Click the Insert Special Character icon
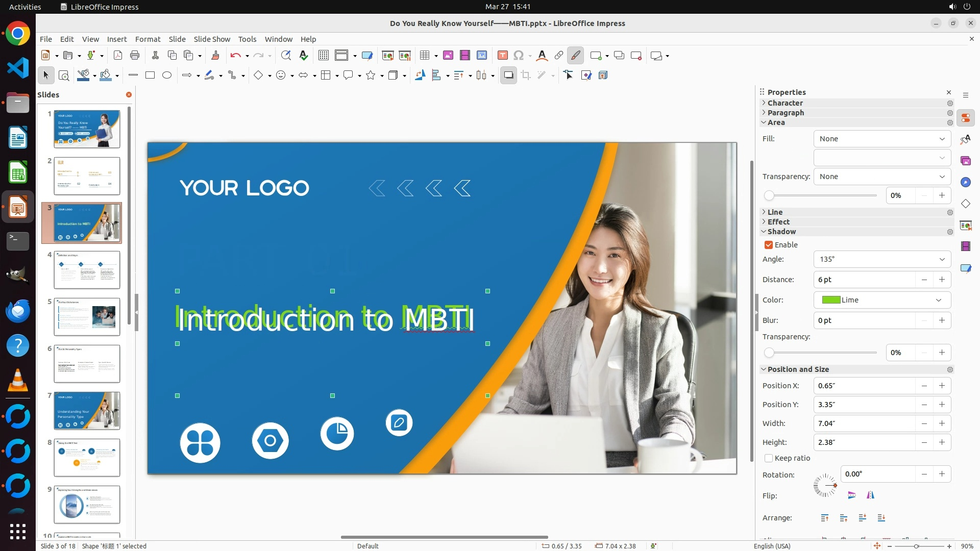The width and height of the screenshot is (980, 551). point(519,56)
